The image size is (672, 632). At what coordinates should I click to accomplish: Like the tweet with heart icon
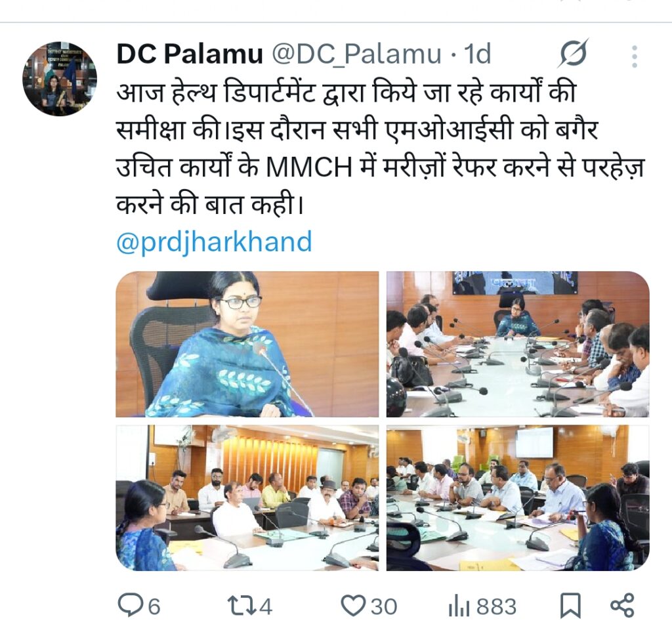[x=352, y=606]
